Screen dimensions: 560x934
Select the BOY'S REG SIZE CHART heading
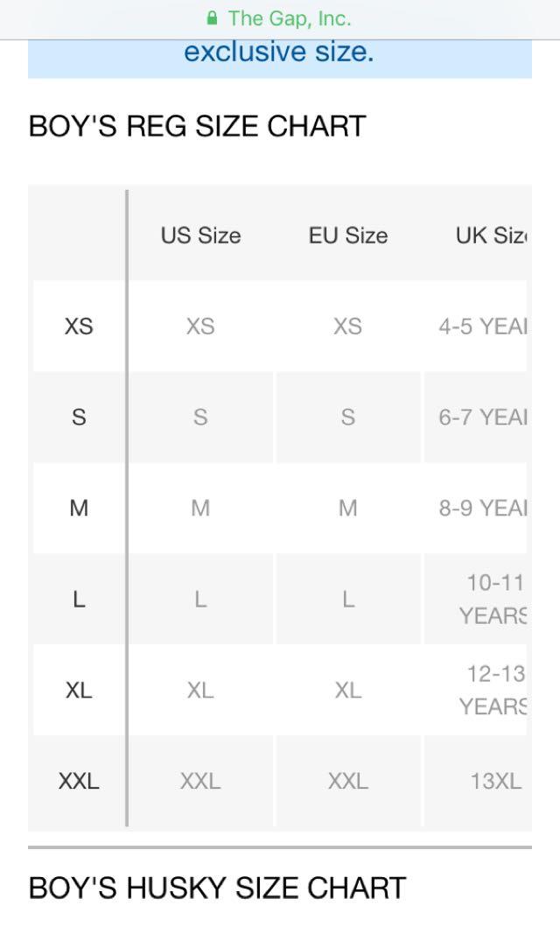[197, 126]
